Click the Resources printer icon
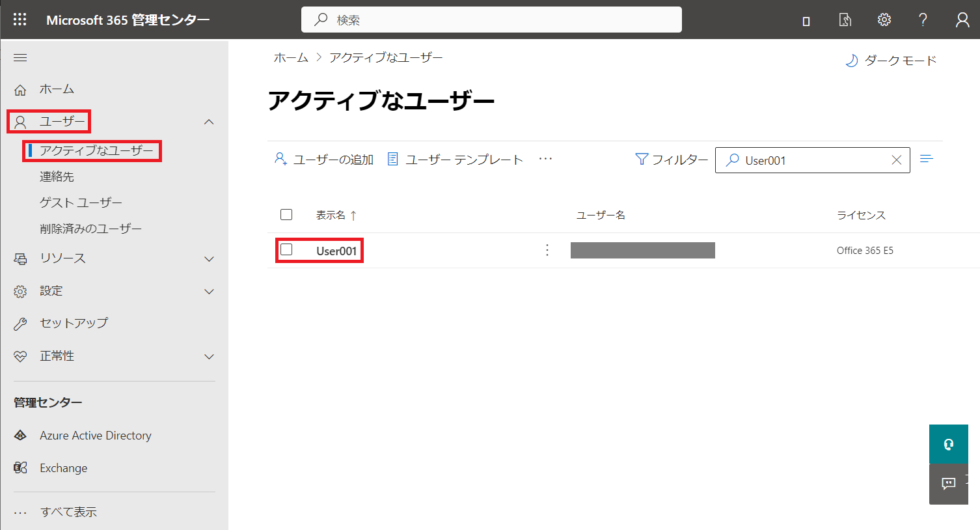The image size is (980, 530). click(x=20, y=259)
